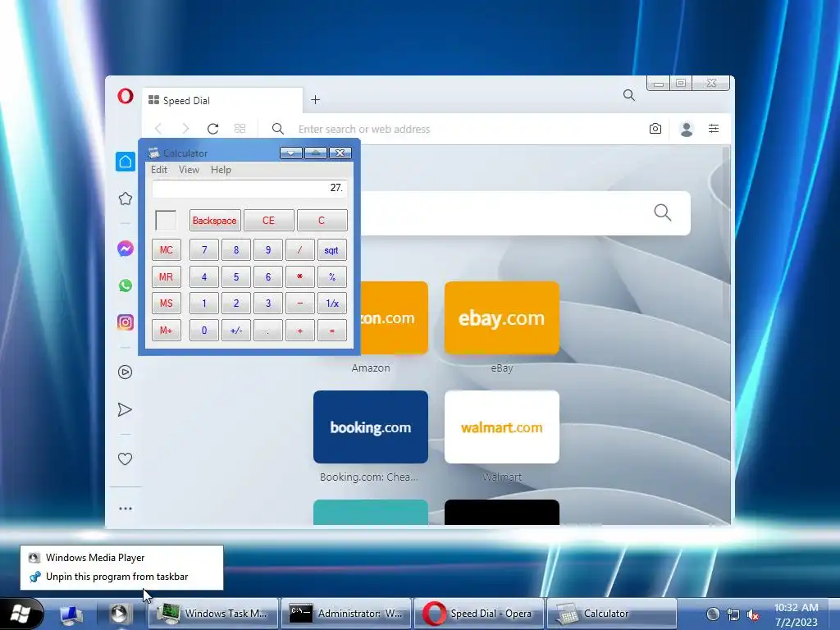Open WhatsApp in the Opera sidebar

click(126, 285)
